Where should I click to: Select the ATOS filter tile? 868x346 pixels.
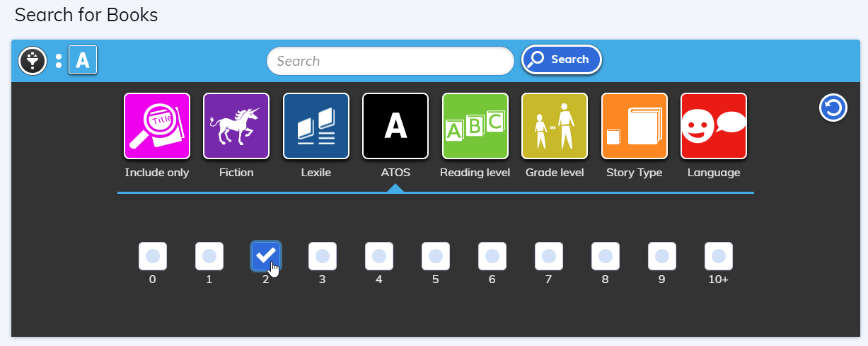395,126
